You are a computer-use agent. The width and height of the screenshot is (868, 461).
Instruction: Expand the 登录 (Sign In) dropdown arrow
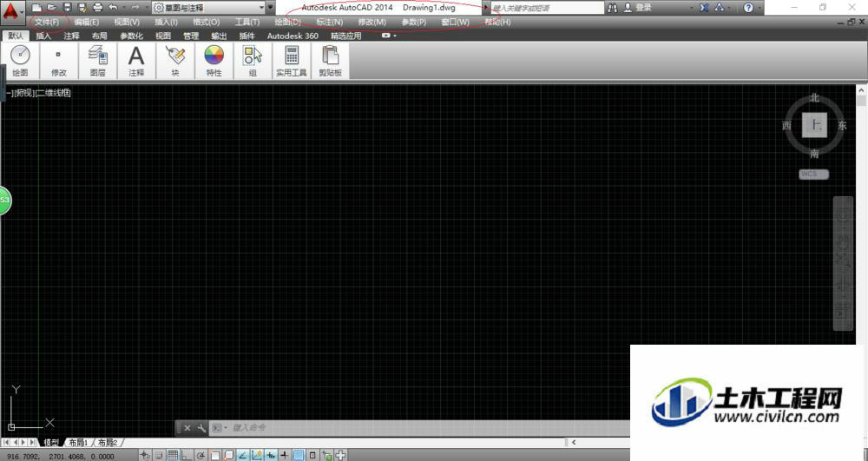[692, 8]
